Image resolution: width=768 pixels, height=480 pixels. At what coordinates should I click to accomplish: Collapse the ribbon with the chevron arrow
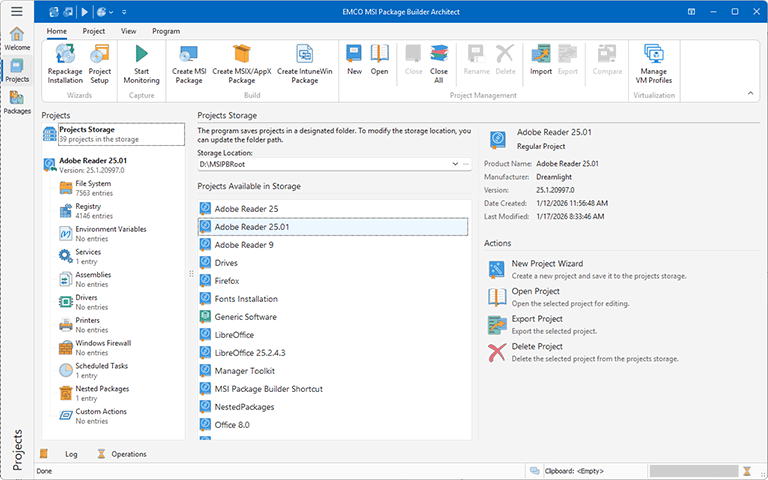click(748, 93)
